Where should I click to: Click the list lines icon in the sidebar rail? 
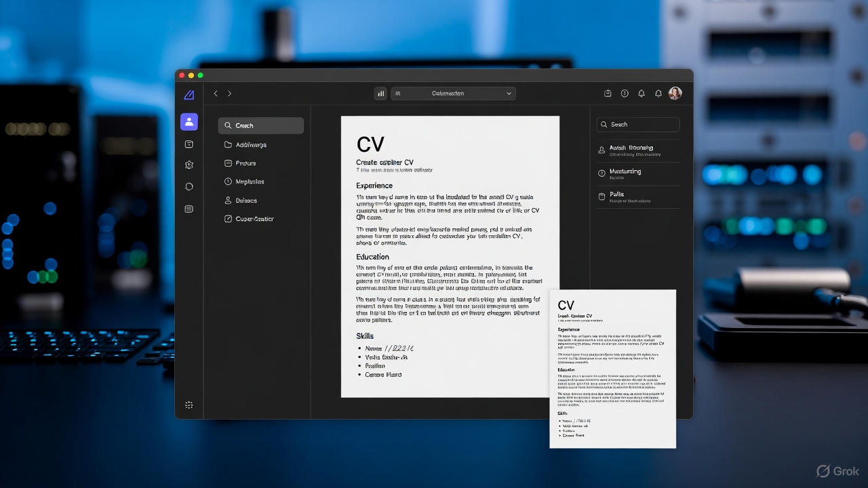[x=189, y=209]
